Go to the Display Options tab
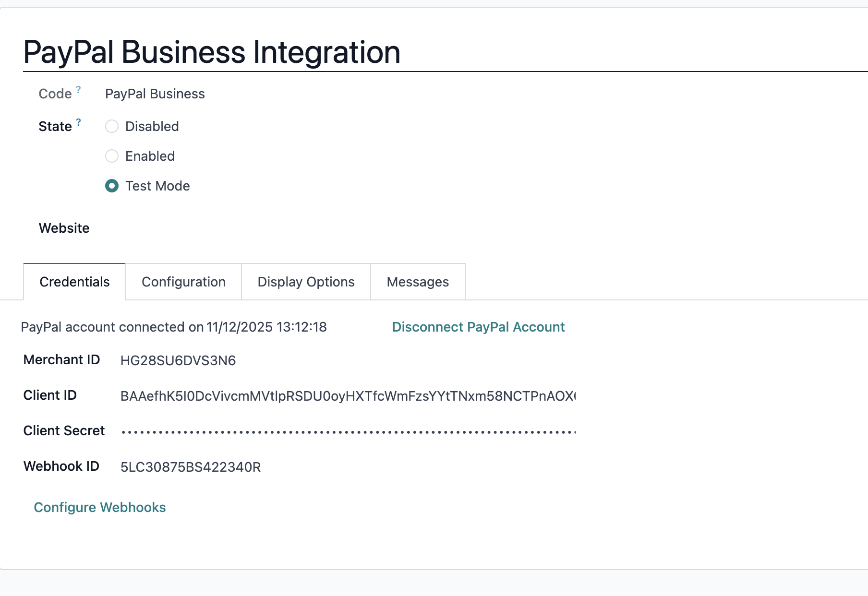 pyautogui.click(x=306, y=282)
